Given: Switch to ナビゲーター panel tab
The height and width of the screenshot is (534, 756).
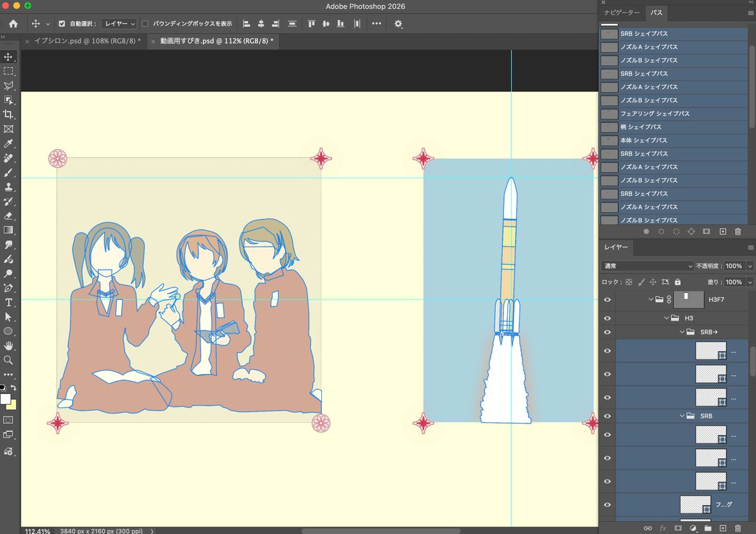Looking at the screenshot, I should point(621,13).
